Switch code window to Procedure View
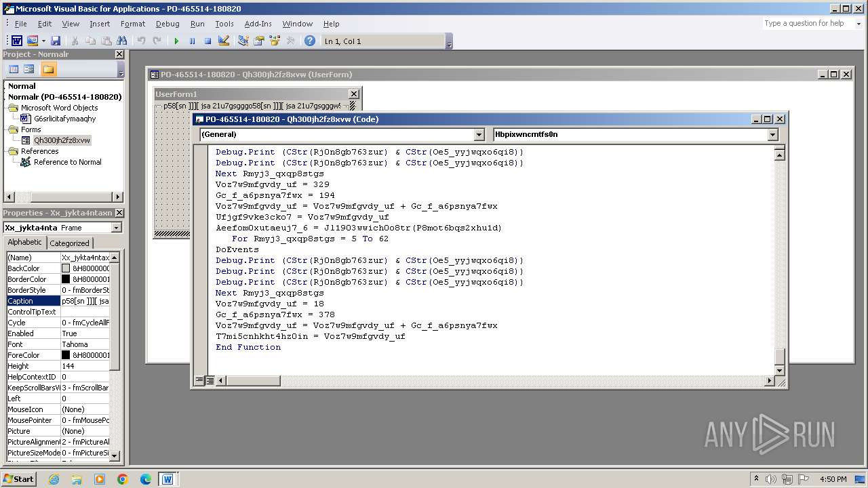The height and width of the screenshot is (488, 868). [x=200, y=381]
